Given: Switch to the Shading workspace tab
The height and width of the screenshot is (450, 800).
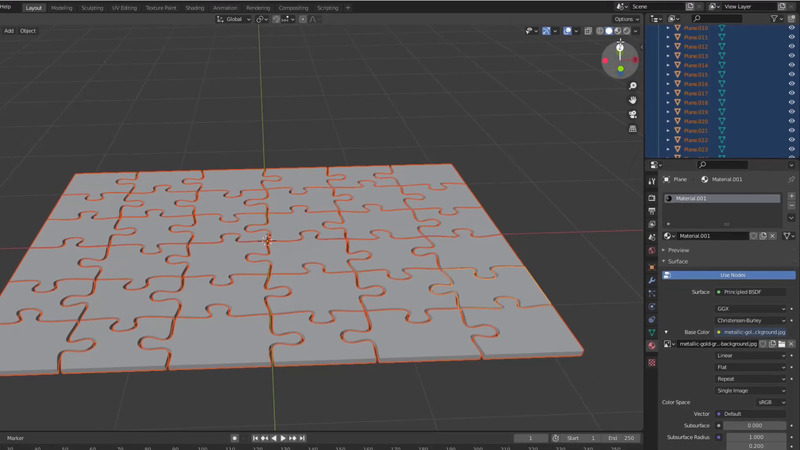Looking at the screenshot, I should pos(194,7).
